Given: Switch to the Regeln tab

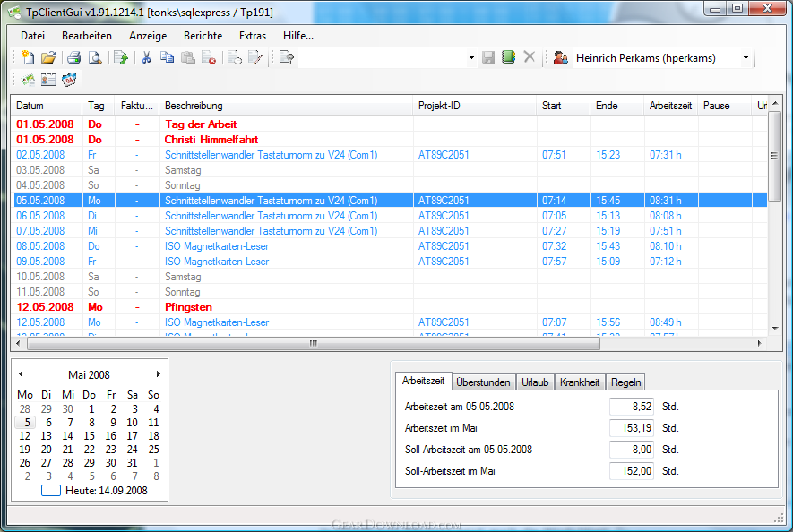Looking at the screenshot, I should pyautogui.click(x=625, y=382).
